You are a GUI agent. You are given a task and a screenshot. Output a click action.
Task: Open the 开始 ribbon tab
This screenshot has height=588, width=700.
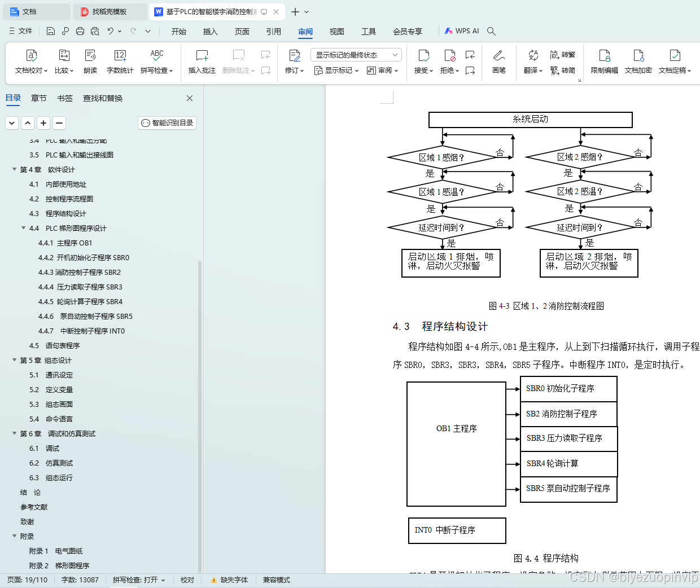point(179,31)
